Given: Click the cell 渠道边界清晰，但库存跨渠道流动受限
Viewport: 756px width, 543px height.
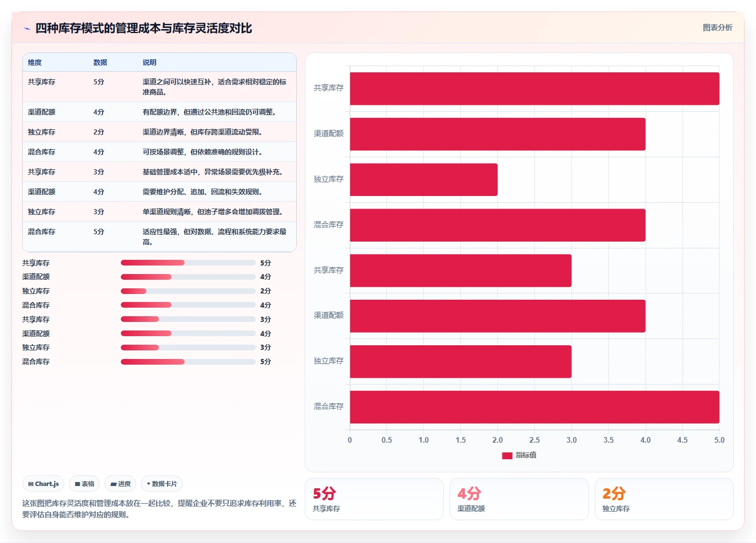Looking at the screenshot, I should click(203, 132).
